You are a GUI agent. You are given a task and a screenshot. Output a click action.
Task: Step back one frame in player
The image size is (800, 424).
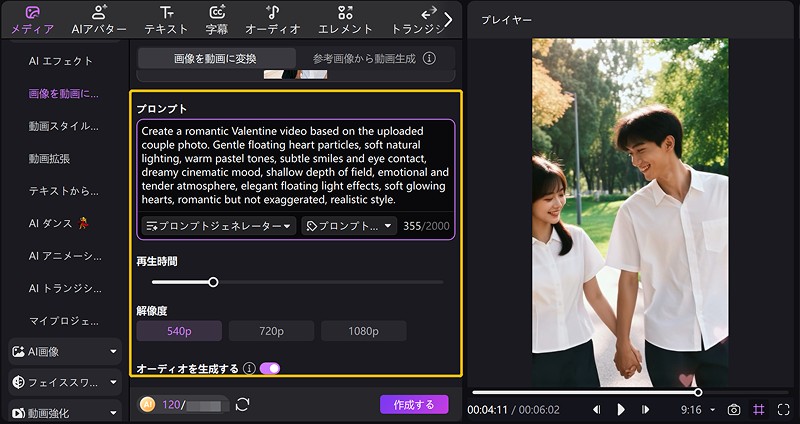click(597, 410)
